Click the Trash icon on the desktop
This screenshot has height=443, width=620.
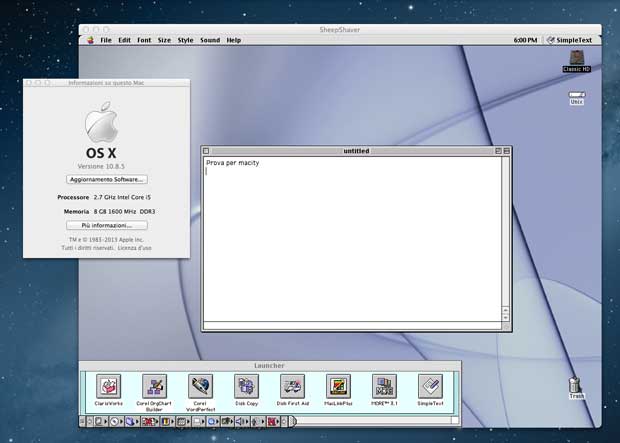(576, 385)
